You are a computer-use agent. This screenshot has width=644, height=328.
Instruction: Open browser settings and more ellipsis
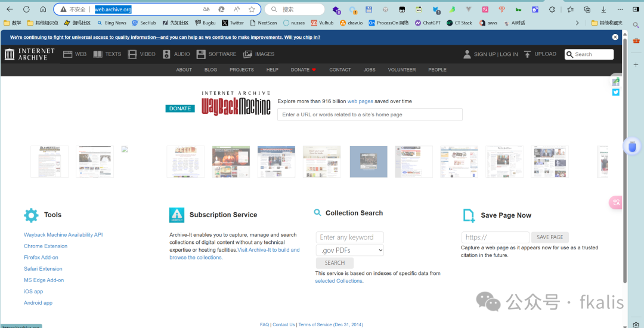620,9
